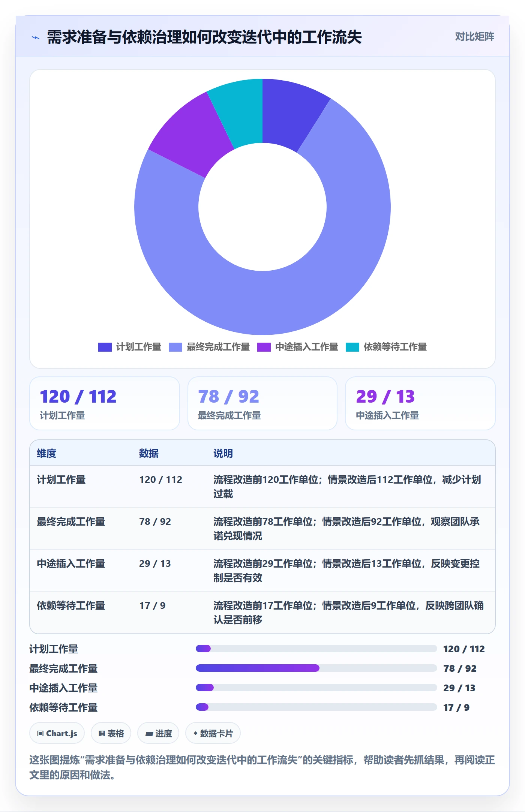The height and width of the screenshot is (812, 525).
Task: Click progress row label 依赖等待工作量
Action: pyautogui.click(x=64, y=708)
